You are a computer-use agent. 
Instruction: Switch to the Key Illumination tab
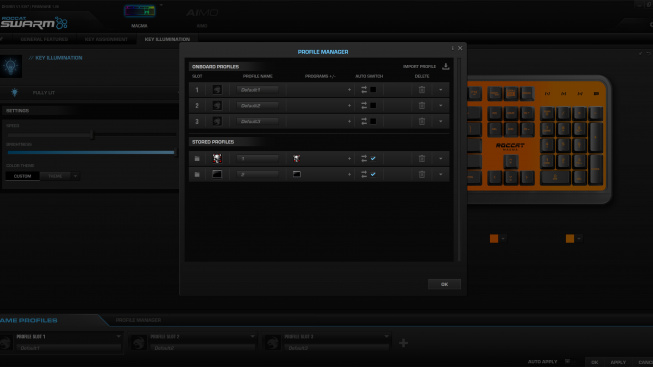167,39
